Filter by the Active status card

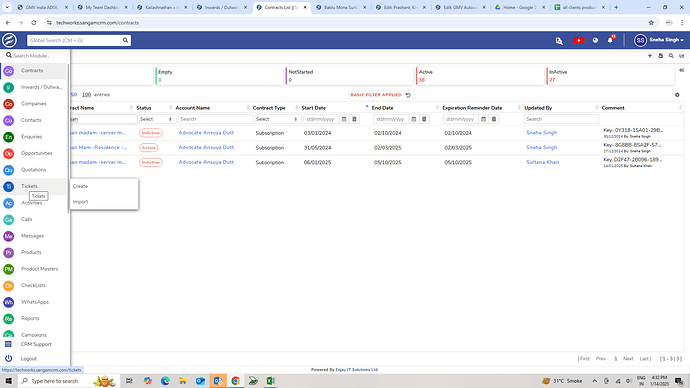480,76
